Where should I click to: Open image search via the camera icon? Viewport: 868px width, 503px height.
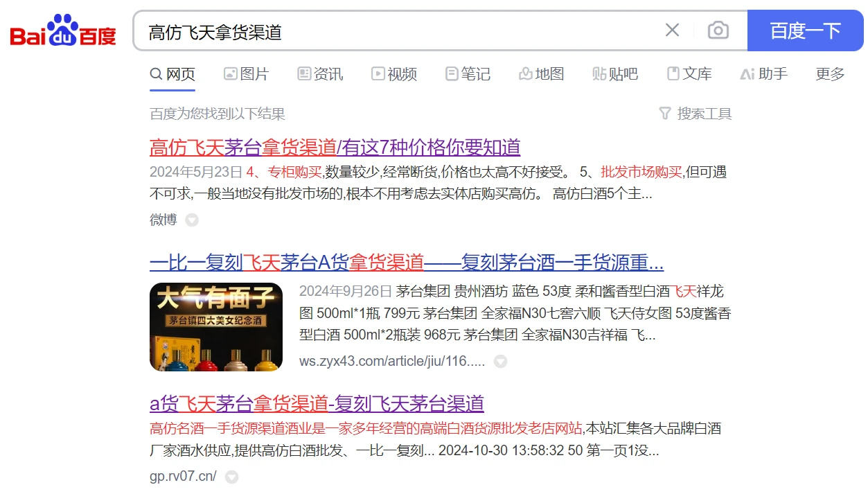[x=718, y=30]
